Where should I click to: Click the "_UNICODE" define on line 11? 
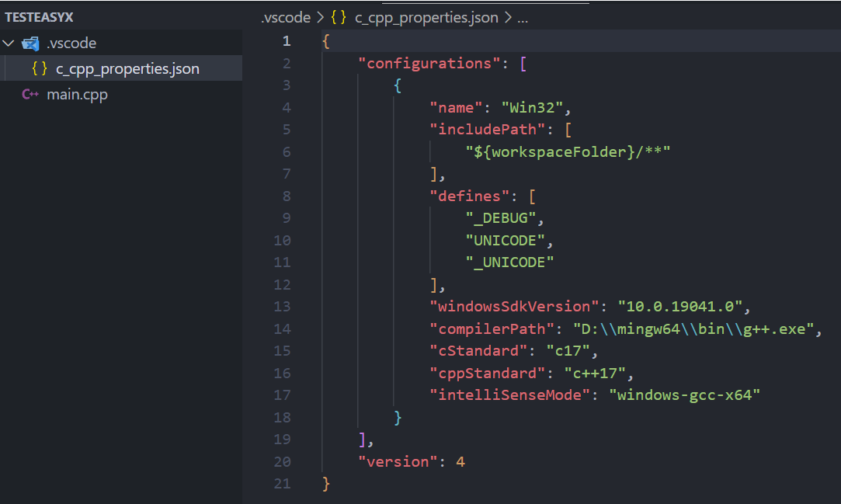509,262
